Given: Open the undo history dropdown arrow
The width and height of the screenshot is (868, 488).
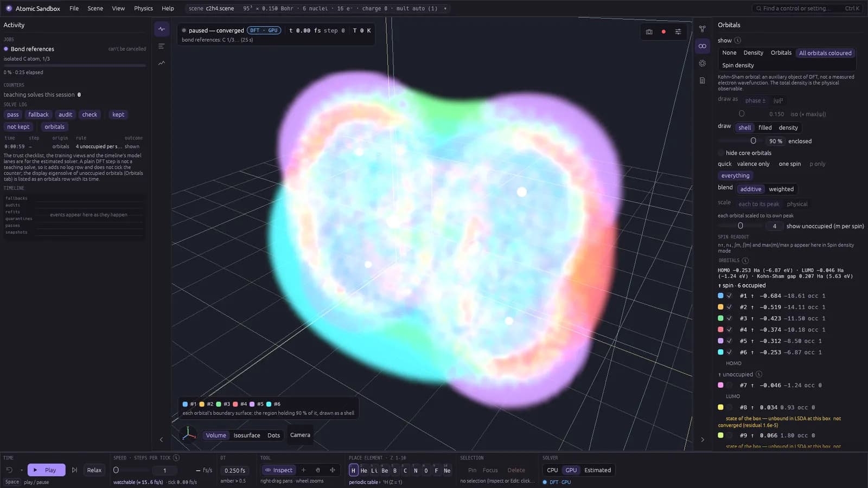Looking at the screenshot, I should tap(22, 470).
